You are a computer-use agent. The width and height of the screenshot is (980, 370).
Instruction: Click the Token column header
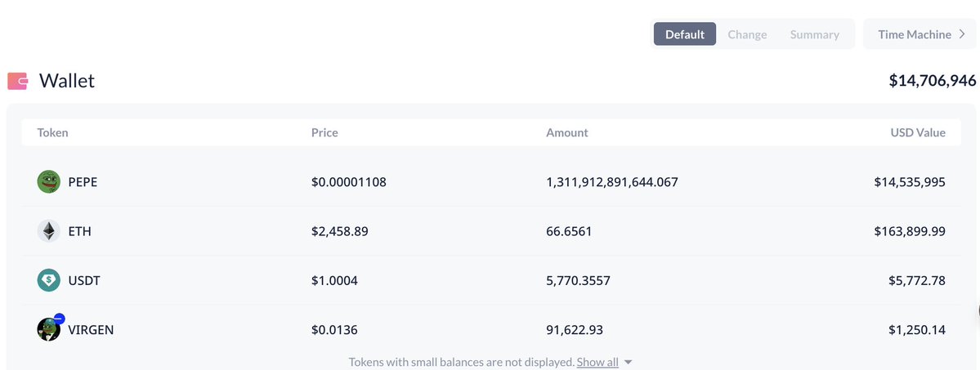52,132
